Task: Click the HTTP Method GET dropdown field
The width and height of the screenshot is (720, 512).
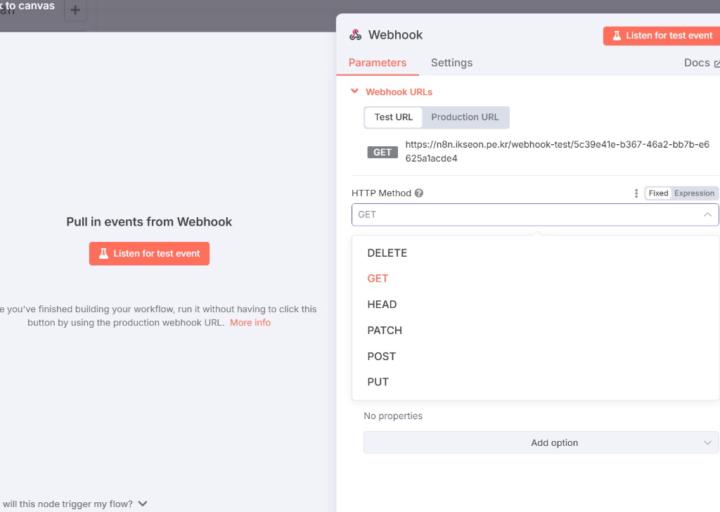Action: tap(535, 214)
